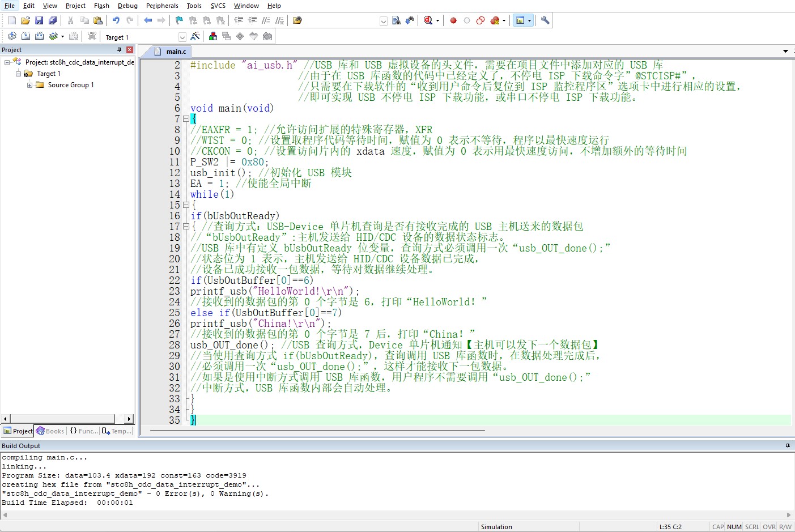Open the editor tab list arrow
Screen dimensions: 795x532
pyautogui.click(x=785, y=52)
